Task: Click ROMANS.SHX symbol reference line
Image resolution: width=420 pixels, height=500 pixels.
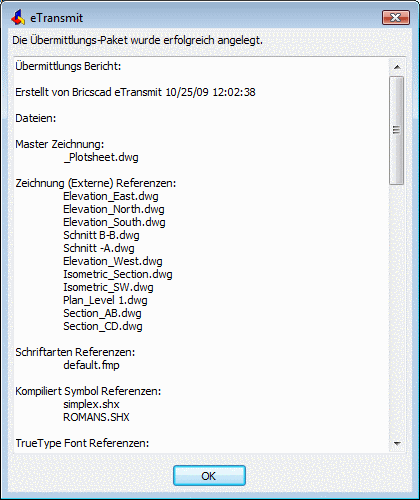Action: [96, 417]
